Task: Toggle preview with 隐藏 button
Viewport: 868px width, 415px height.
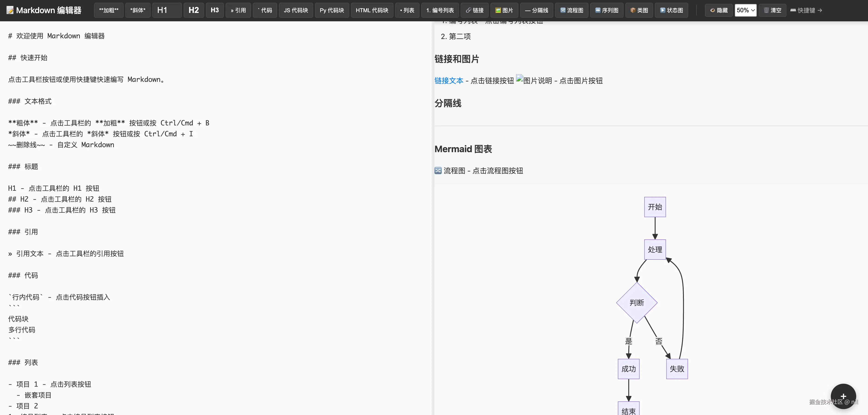Action: (x=719, y=10)
